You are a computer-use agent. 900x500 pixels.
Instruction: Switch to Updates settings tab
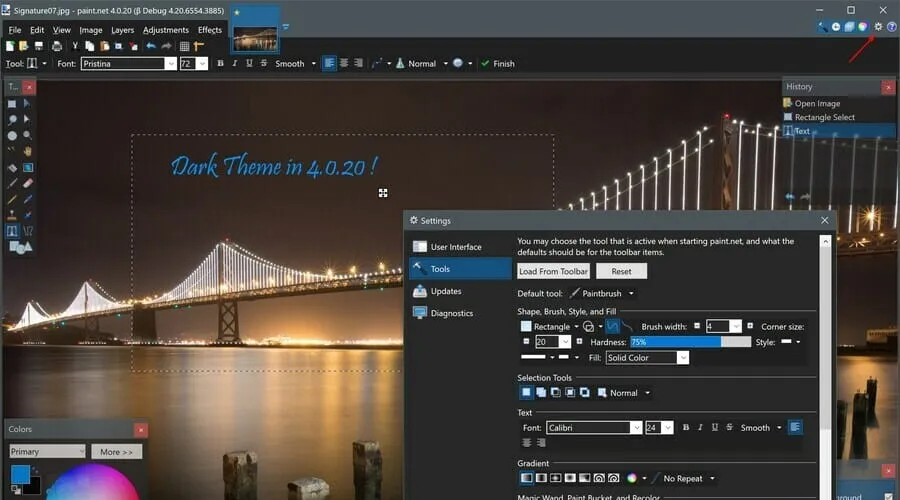pos(446,291)
